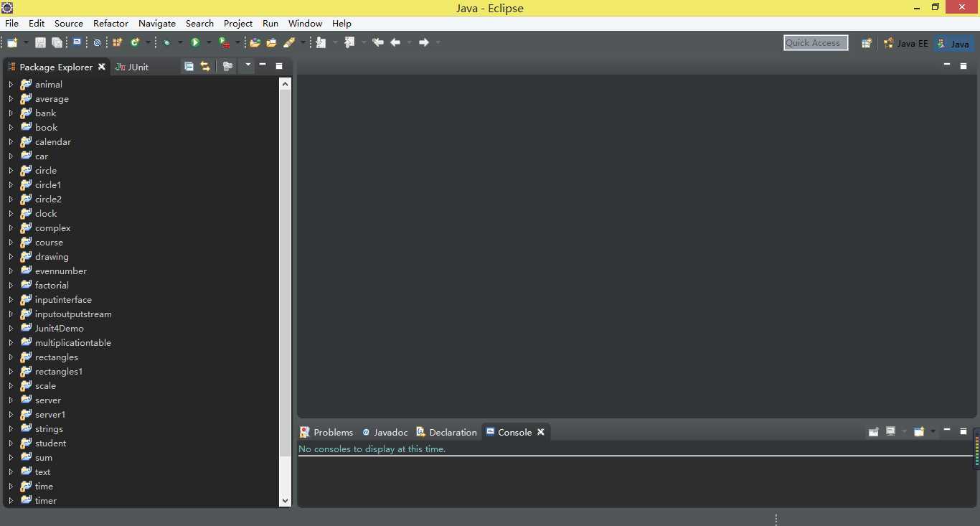This screenshot has height=526, width=980.
Task: Minimize the Package Explorer view
Action: 263,65
